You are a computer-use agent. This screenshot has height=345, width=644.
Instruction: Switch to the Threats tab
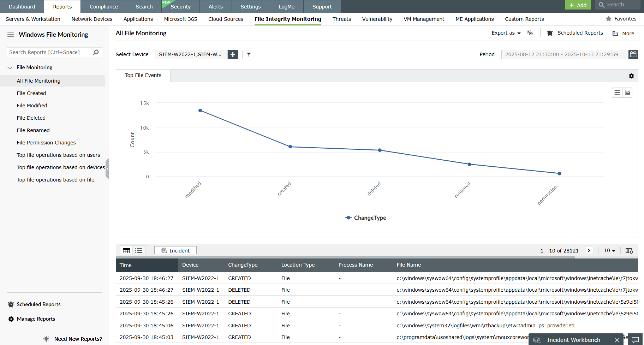coord(341,19)
